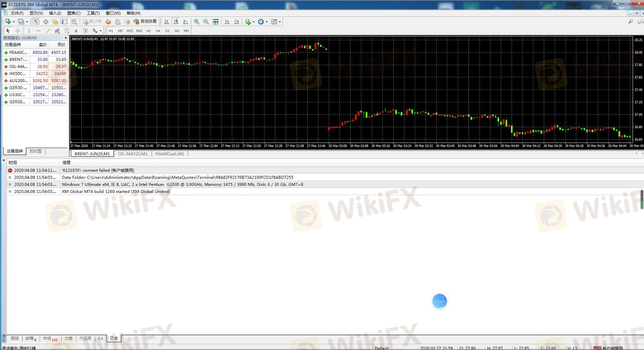This screenshot has width=644, height=350.
Task: Click the 新订单 New Order button
Action: point(92,22)
